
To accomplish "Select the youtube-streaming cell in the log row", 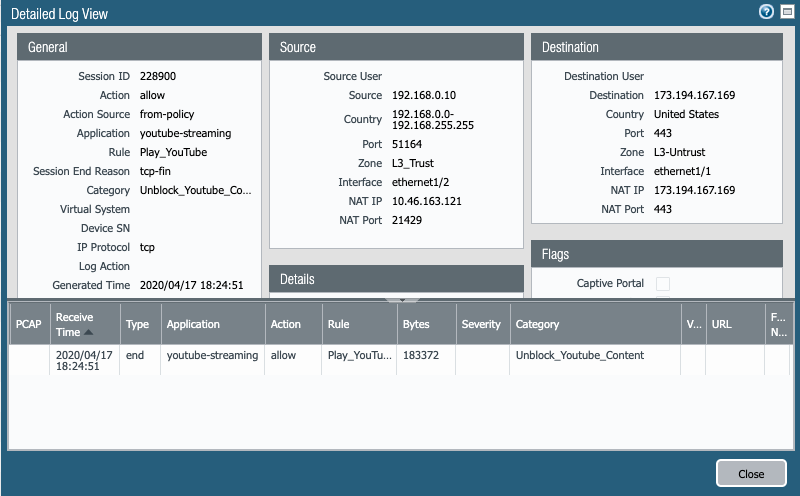I will point(212,355).
